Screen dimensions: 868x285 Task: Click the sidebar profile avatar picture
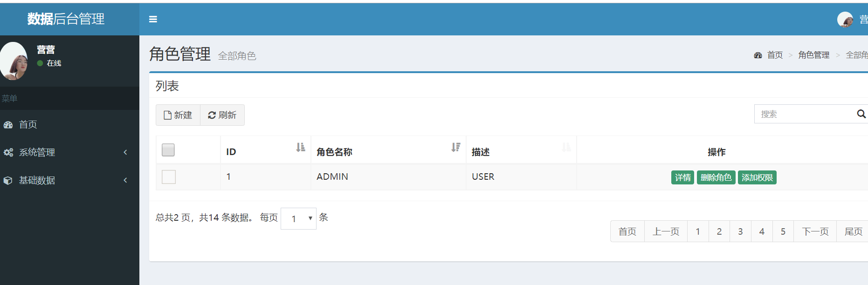pyautogui.click(x=14, y=61)
